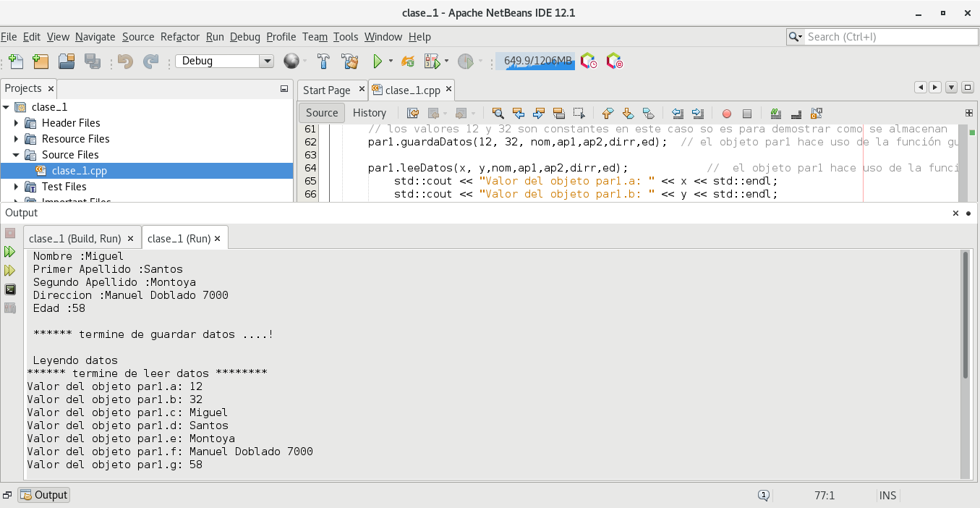Click Clean and Build Project icon

350,62
